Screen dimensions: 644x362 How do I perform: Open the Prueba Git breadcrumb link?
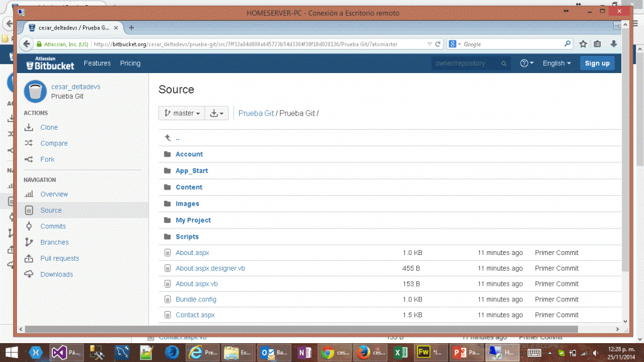(256, 113)
